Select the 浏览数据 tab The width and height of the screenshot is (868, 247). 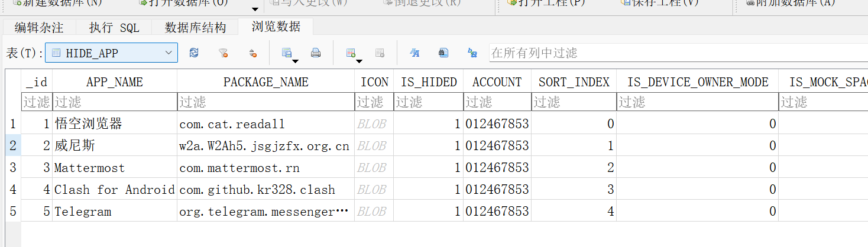pos(276,27)
